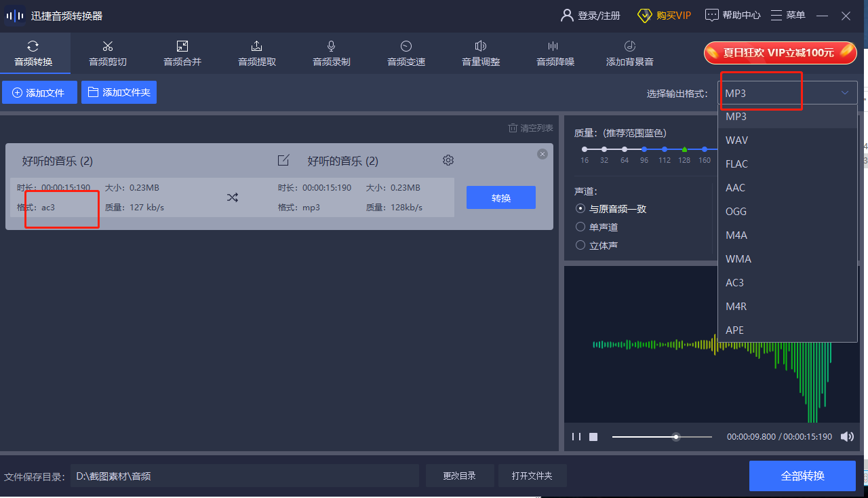
Task: Select the 单声道 radio button
Action: [x=597, y=227]
